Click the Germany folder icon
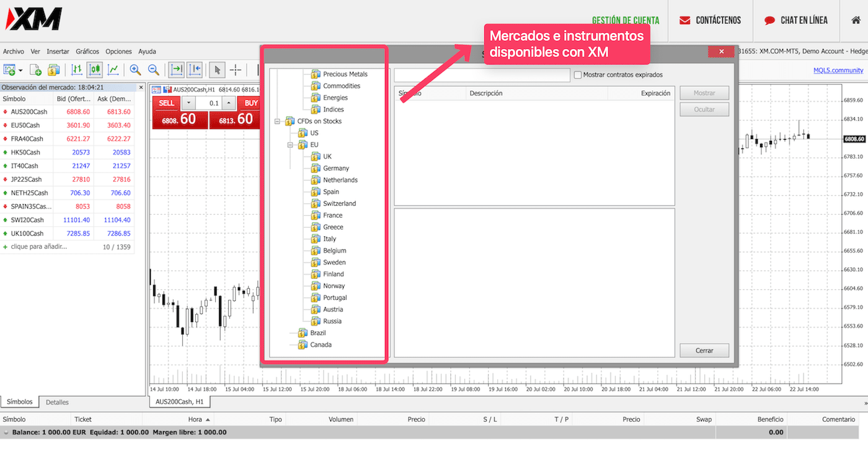 [x=316, y=168]
